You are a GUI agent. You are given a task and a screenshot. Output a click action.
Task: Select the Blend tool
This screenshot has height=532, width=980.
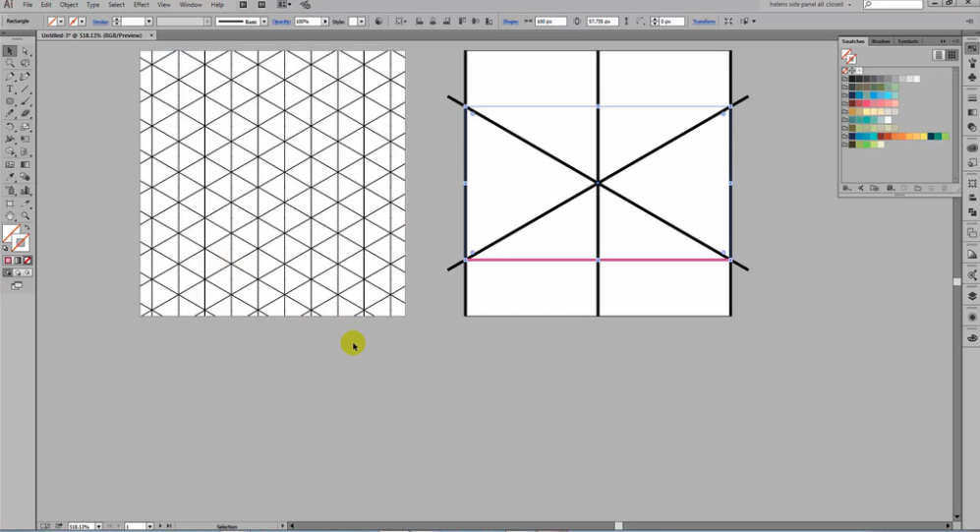click(25, 178)
